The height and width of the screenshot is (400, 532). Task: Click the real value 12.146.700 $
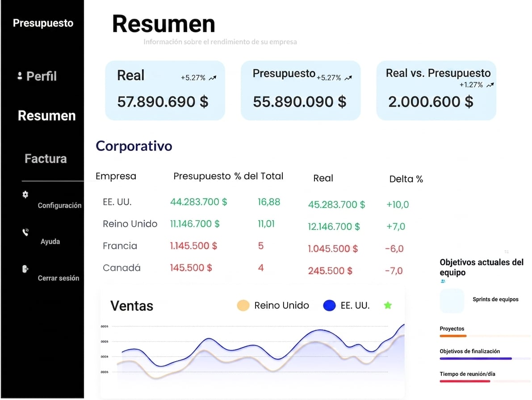tap(334, 226)
